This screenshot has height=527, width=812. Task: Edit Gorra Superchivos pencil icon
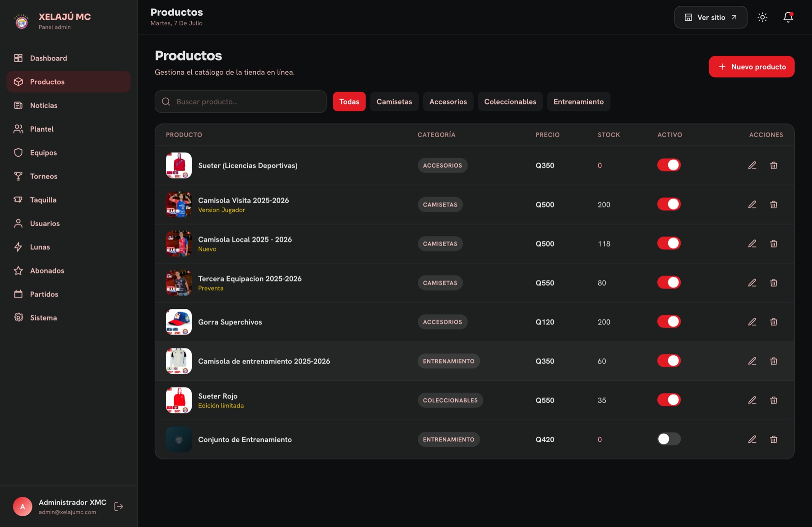(x=752, y=322)
